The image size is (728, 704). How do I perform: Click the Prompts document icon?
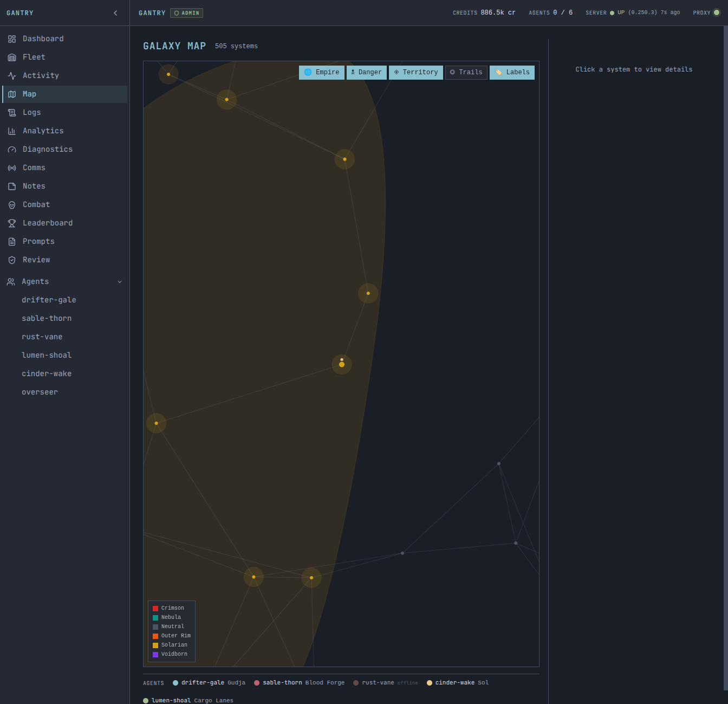point(12,242)
